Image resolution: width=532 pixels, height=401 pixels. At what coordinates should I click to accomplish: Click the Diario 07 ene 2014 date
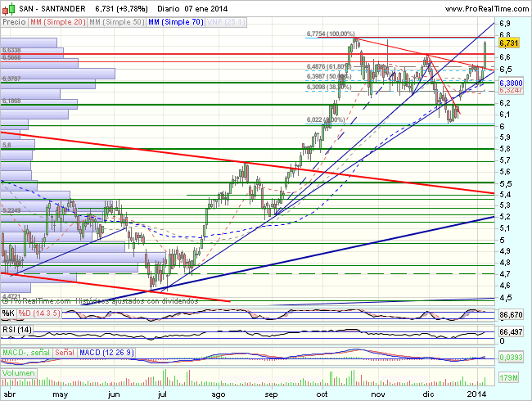pyautogui.click(x=192, y=9)
